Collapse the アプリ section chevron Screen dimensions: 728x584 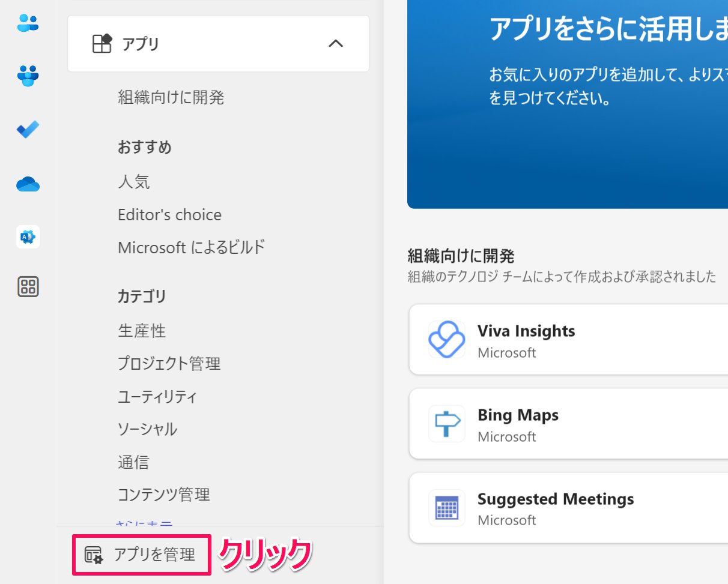point(336,44)
